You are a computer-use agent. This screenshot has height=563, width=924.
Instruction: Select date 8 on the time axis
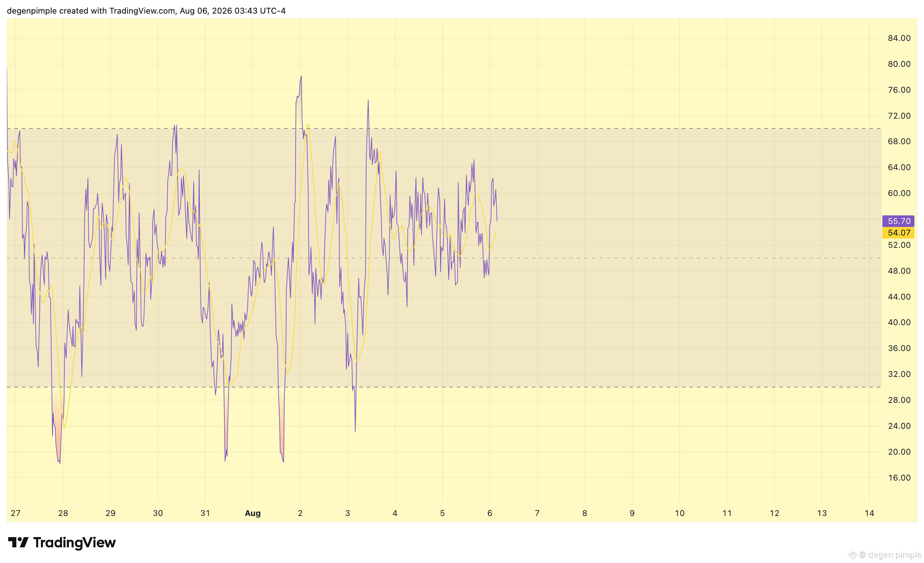(x=585, y=513)
